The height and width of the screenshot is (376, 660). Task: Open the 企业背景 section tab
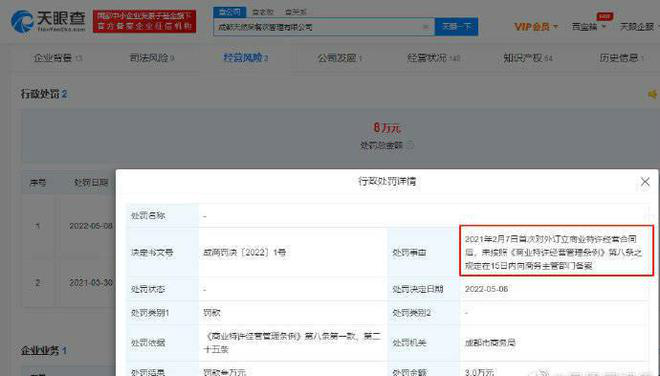pos(58,58)
